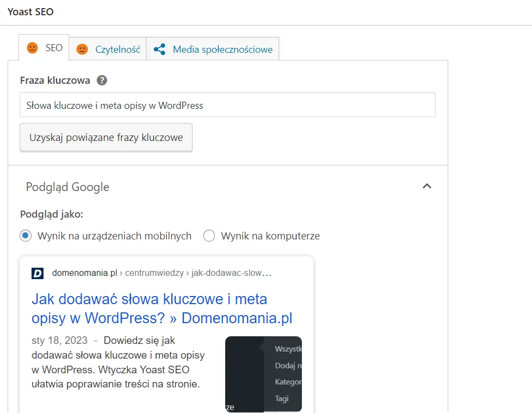Collapse the Podgląd Google section chevron
The image size is (532, 413).
[x=427, y=186]
